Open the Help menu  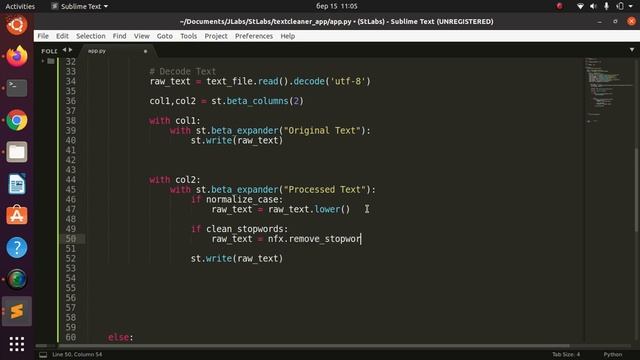pos(288,36)
